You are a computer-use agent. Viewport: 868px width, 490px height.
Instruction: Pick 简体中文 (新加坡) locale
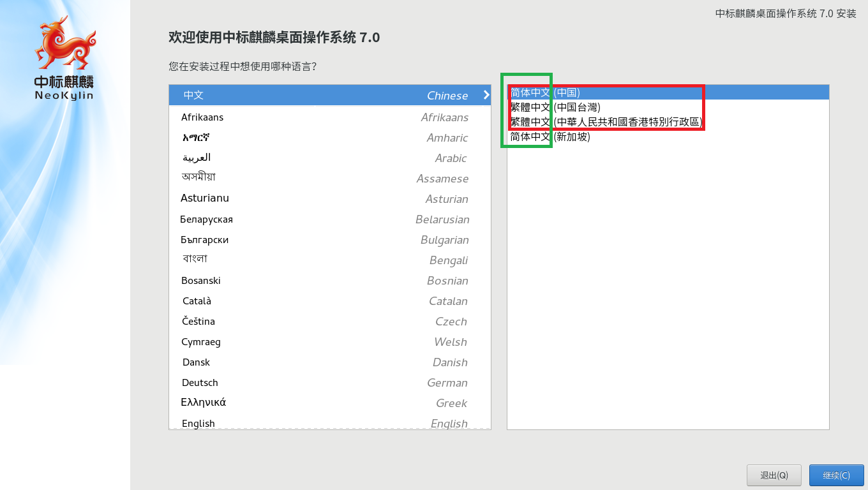[x=668, y=137]
